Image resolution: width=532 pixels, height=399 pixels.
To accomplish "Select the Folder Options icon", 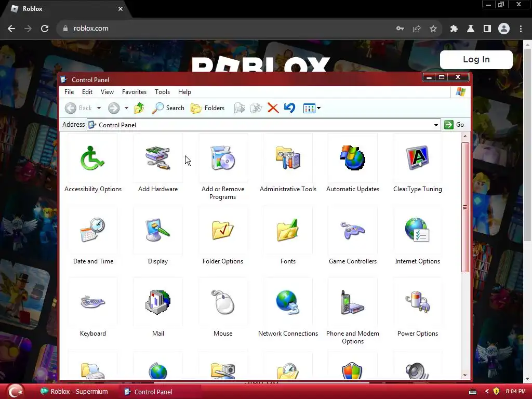I will point(222,230).
